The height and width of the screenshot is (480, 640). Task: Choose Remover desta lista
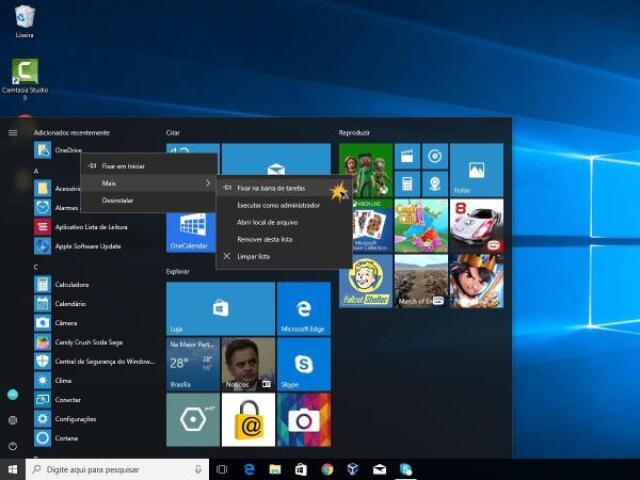284,240
